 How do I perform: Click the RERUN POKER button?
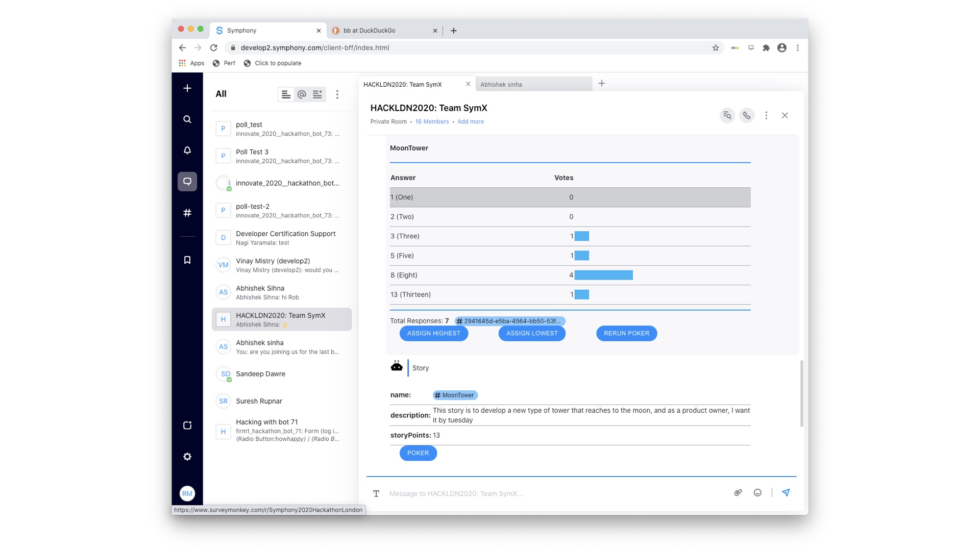pyautogui.click(x=627, y=333)
